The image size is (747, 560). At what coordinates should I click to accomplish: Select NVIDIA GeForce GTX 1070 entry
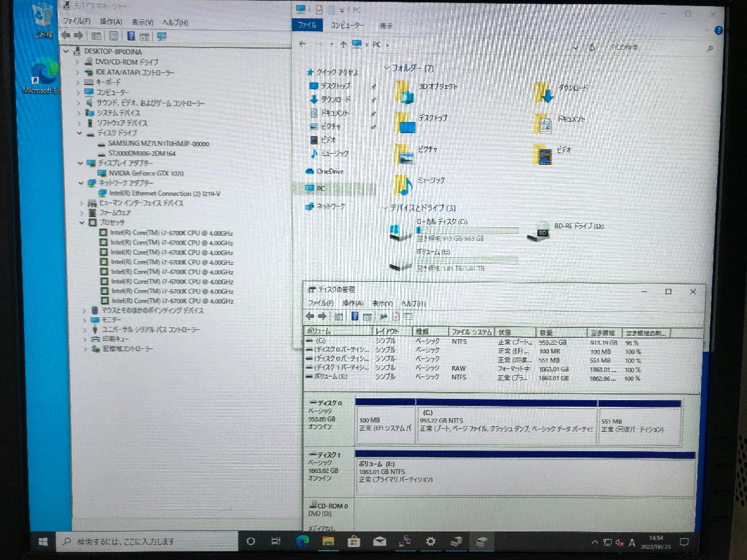click(x=146, y=174)
